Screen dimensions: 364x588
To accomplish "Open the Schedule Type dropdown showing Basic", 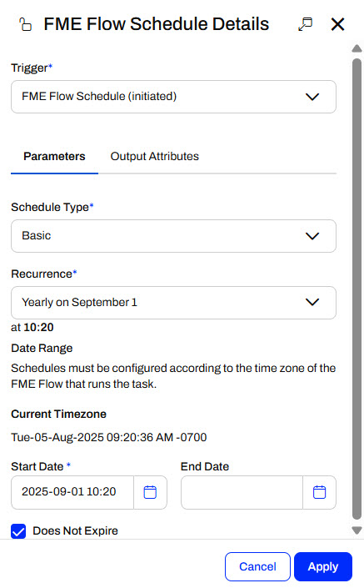I will pos(173,236).
